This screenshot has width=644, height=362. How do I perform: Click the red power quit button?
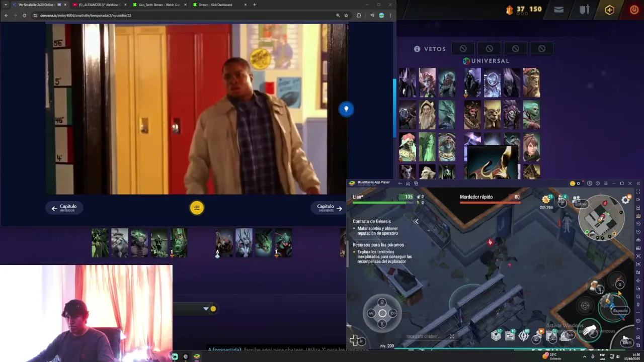pyautogui.click(x=634, y=10)
